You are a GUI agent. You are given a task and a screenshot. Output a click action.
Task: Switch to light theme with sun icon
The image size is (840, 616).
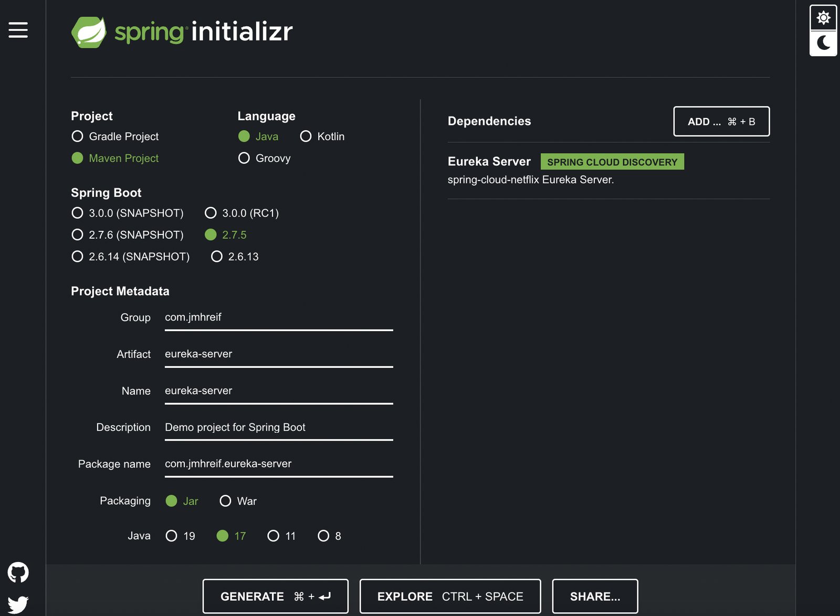click(823, 18)
